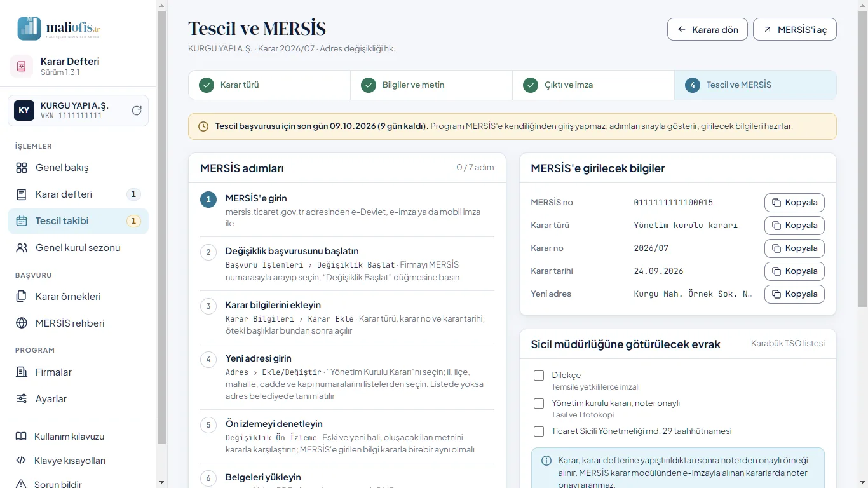868x488 pixels.
Task: Copy the Yeni adres value
Action: [x=794, y=294]
